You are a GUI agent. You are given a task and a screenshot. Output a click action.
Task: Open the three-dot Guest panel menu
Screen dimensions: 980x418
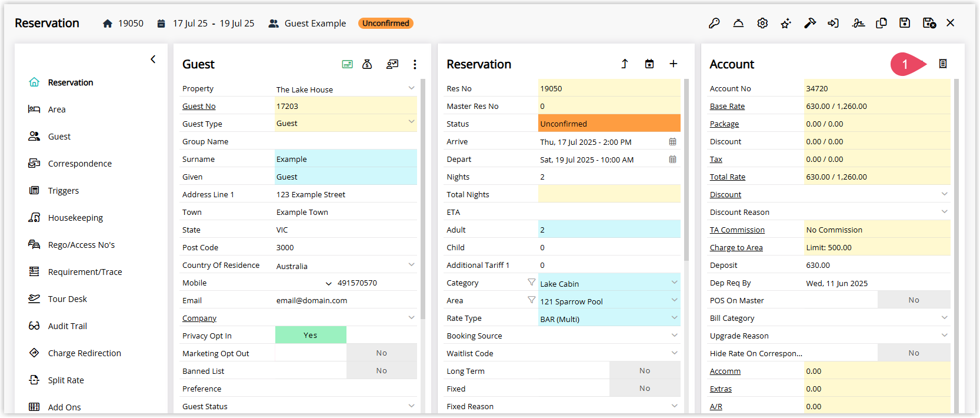415,64
